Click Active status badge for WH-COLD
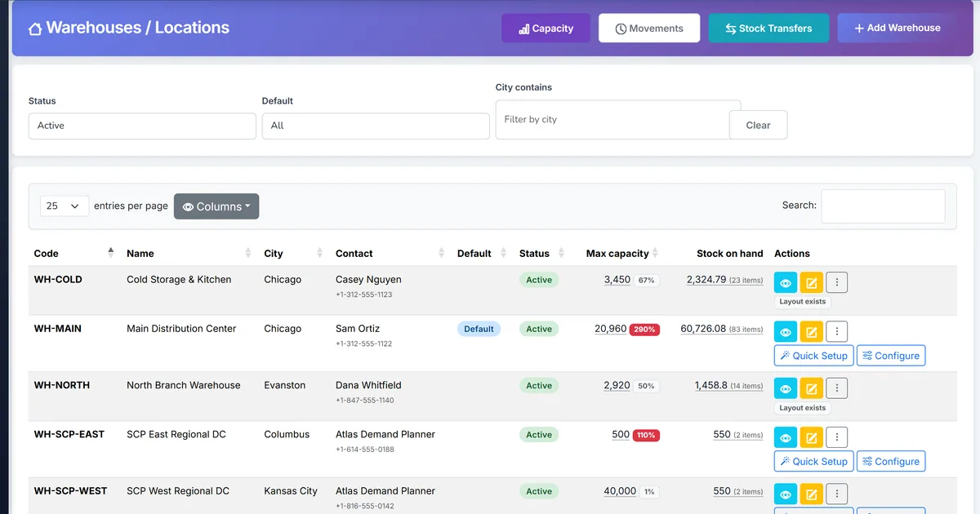 click(x=539, y=280)
